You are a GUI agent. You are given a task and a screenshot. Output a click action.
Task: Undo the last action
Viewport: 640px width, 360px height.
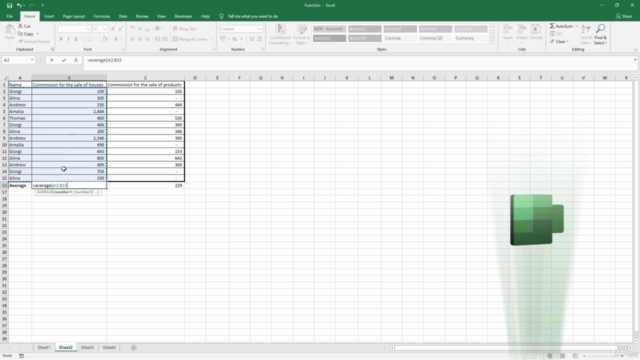coord(19,5)
